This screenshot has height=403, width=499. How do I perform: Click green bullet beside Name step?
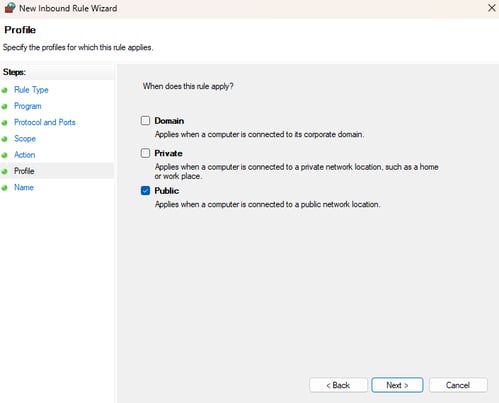(4, 188)
